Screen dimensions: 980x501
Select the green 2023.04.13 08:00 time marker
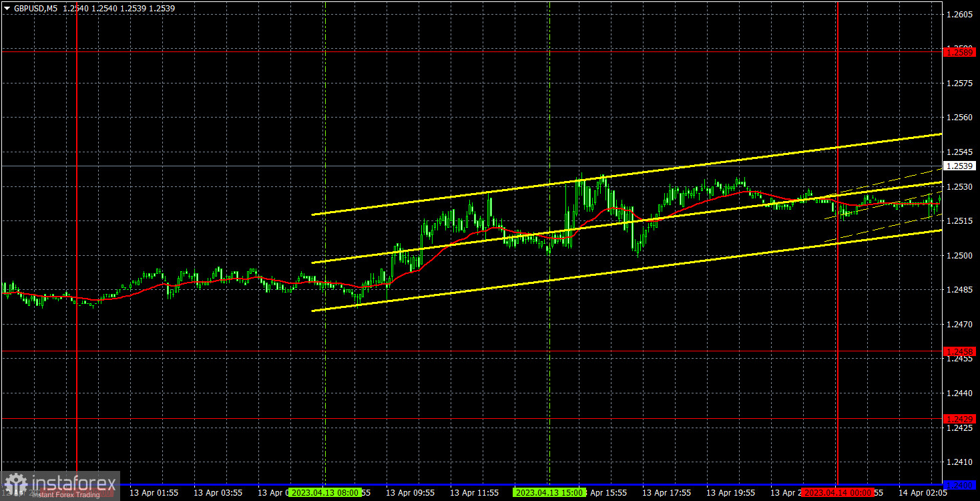[325, 492]
